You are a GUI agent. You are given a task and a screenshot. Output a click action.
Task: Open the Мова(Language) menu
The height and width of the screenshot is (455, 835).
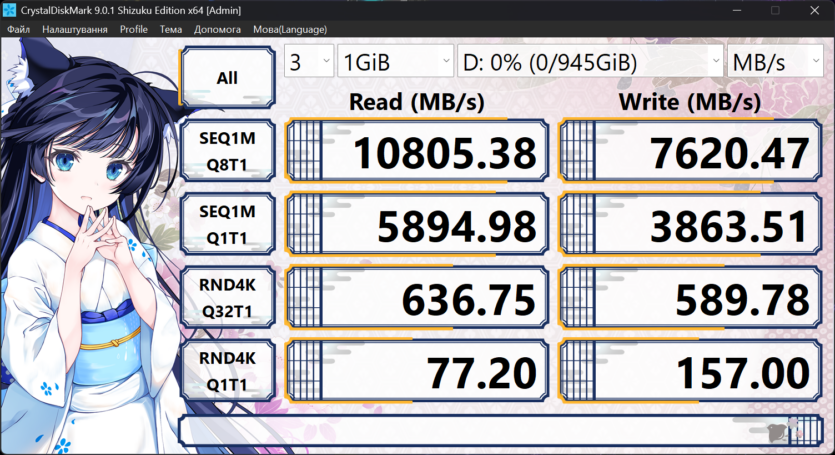pyautogui.click(x=290, y=29)
